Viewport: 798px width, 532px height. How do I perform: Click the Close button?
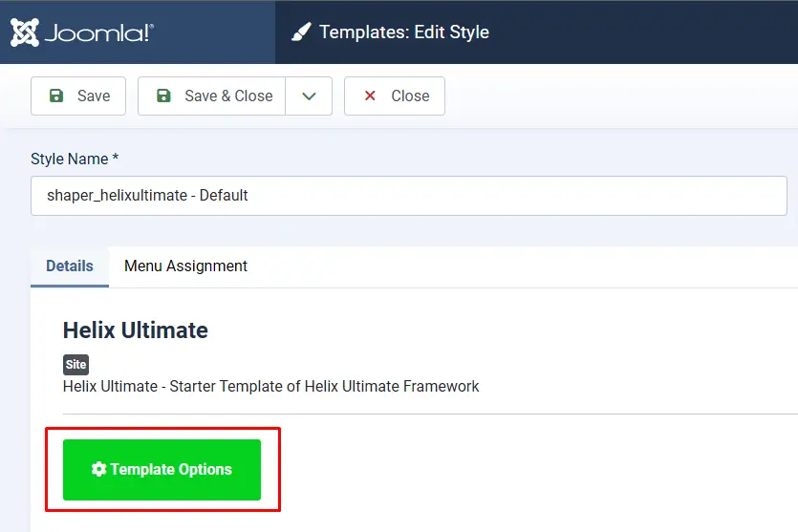(x=395, y=96)
